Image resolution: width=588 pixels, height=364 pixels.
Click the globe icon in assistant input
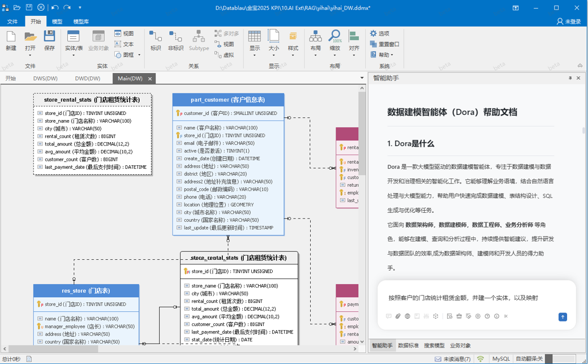coord(407,316)
